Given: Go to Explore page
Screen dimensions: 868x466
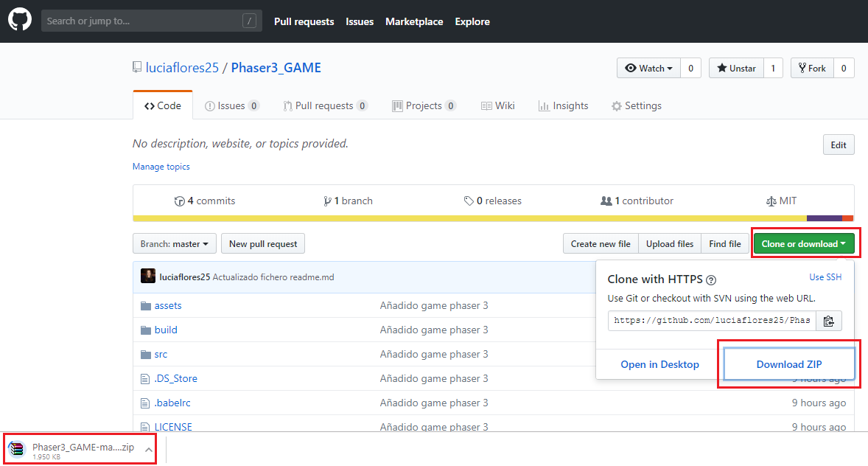Looking at the screenshot, I should 472,21.
